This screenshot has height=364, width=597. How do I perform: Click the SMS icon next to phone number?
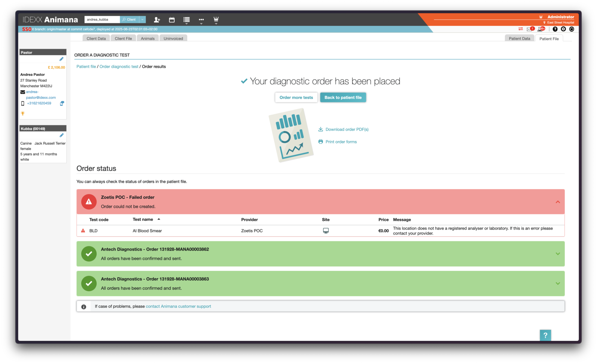point(62,103)
